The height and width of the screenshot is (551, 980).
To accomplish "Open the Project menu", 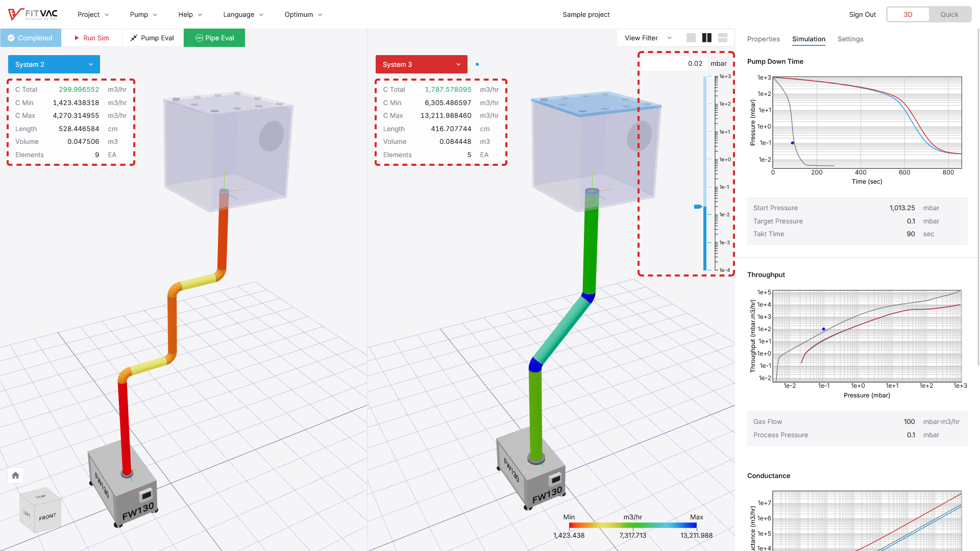I will pyautogui.click(x=87, y=14).
